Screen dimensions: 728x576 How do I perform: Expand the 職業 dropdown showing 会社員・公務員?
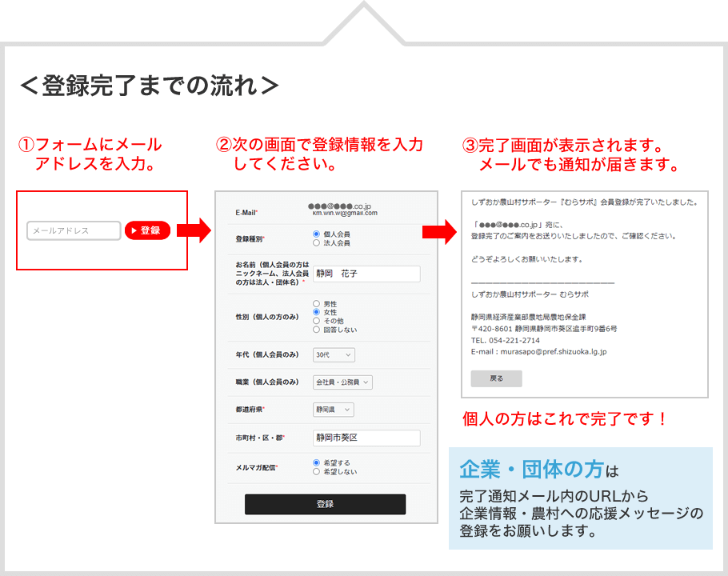point(342,382)
